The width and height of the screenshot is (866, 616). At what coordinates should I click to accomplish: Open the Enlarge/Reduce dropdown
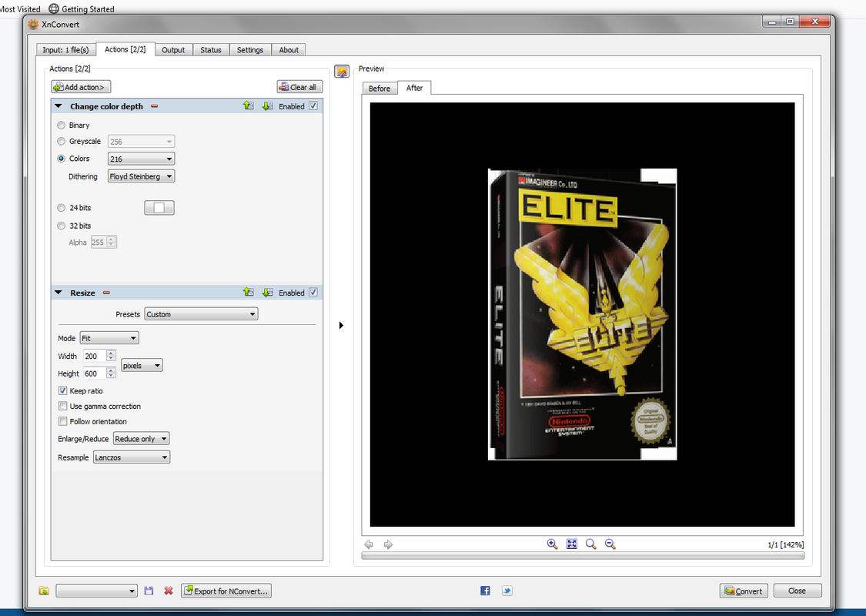142,439
